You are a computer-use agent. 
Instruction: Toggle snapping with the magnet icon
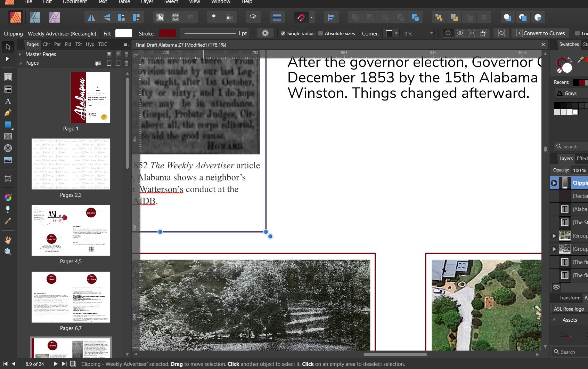(302, 17)
